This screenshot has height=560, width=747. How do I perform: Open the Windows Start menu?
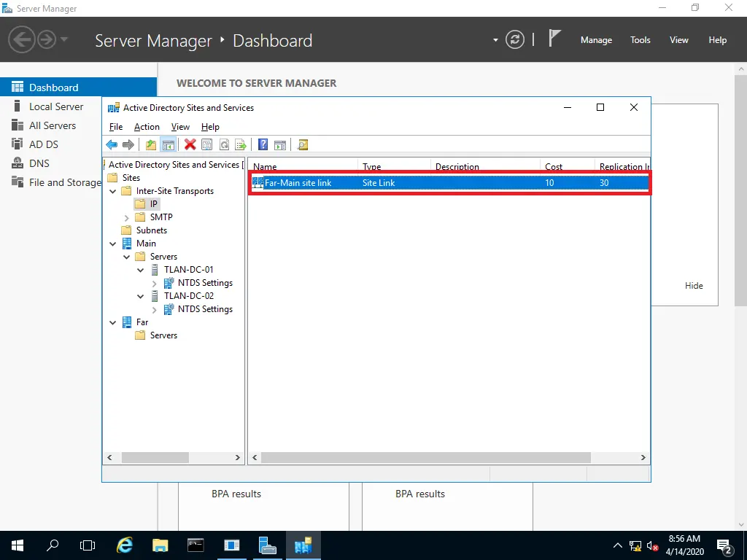18,545
